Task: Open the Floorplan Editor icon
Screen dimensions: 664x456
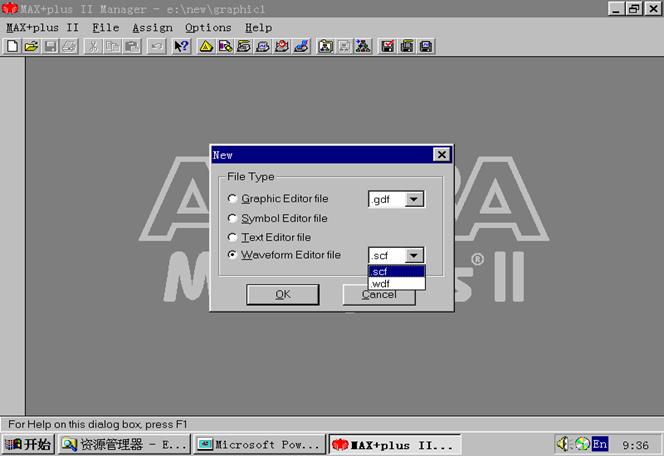Action: [x=225, y=46]
